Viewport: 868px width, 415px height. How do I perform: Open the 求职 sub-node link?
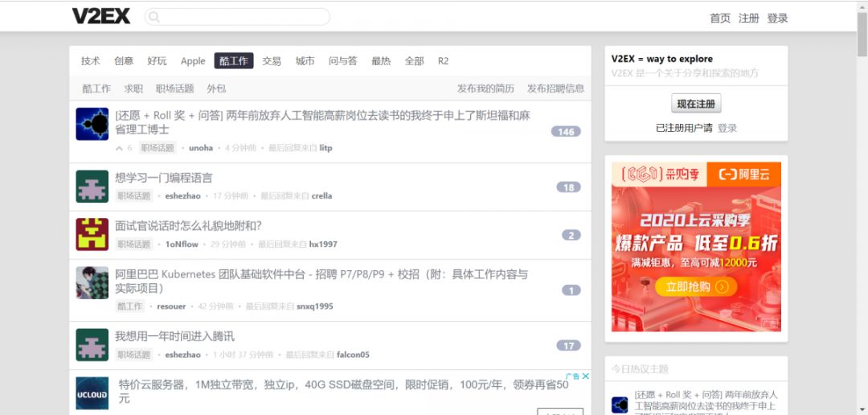133,88
